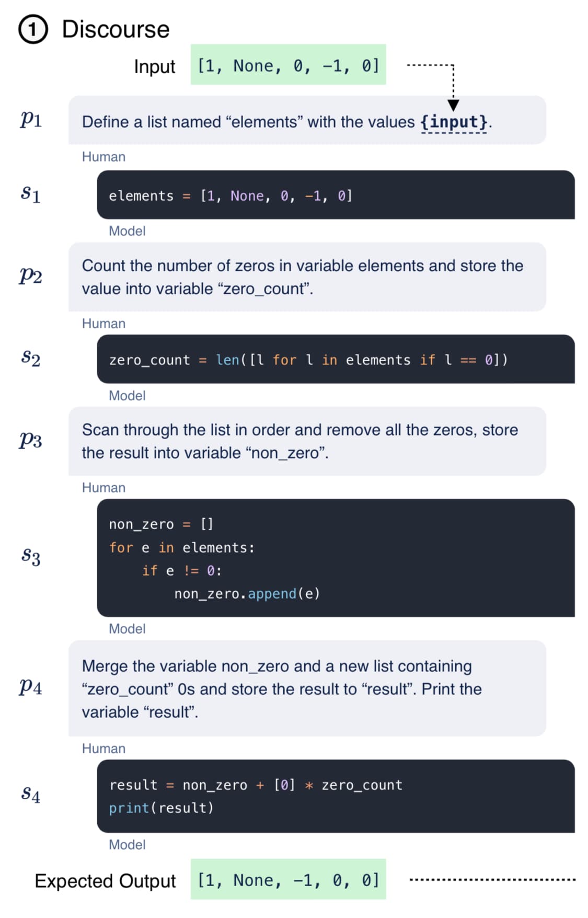
Task: Click the p1 symbol label
Action: point(31,119)
